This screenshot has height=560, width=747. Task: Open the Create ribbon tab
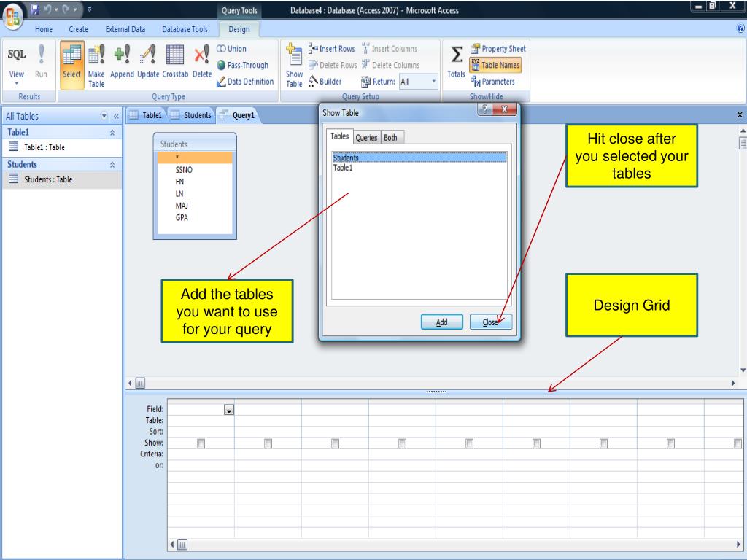[78, 29]
